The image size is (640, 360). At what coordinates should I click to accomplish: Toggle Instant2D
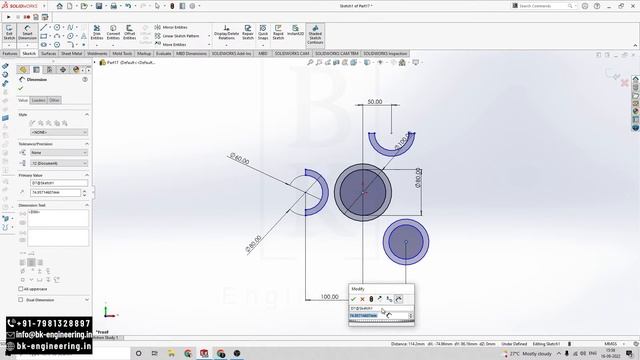(296, 30)
